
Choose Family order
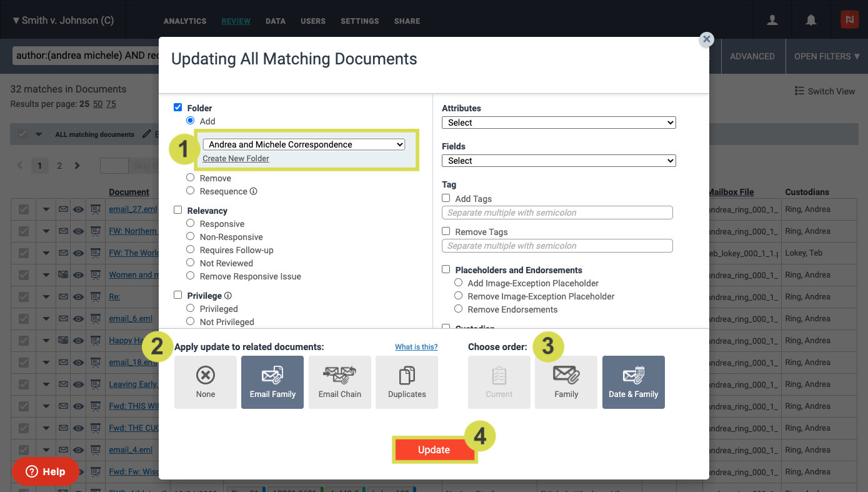tap(566, 383)
